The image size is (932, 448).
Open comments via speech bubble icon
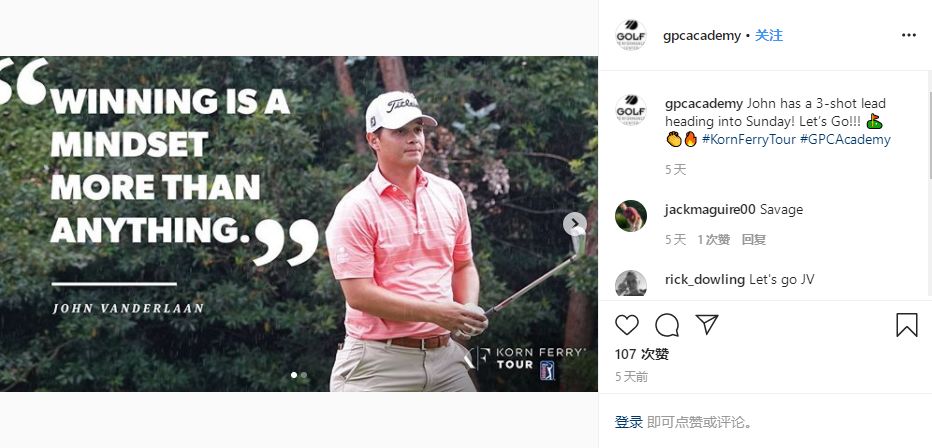tap(667, 325)
